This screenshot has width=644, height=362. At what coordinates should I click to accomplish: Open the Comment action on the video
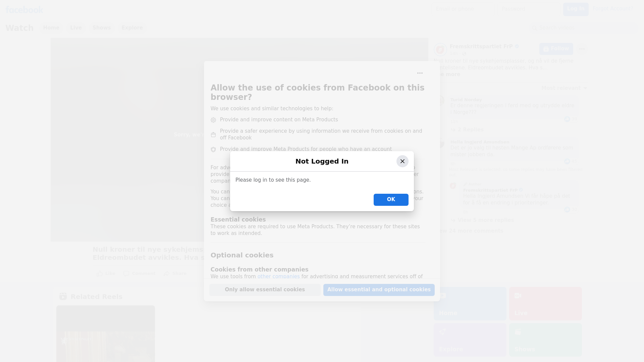139,274
